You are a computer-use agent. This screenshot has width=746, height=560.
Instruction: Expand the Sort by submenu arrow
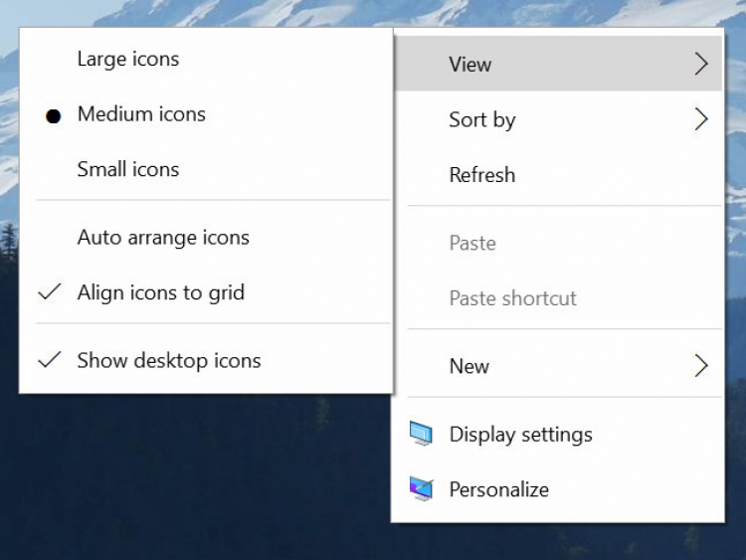[x=700, y=120]
